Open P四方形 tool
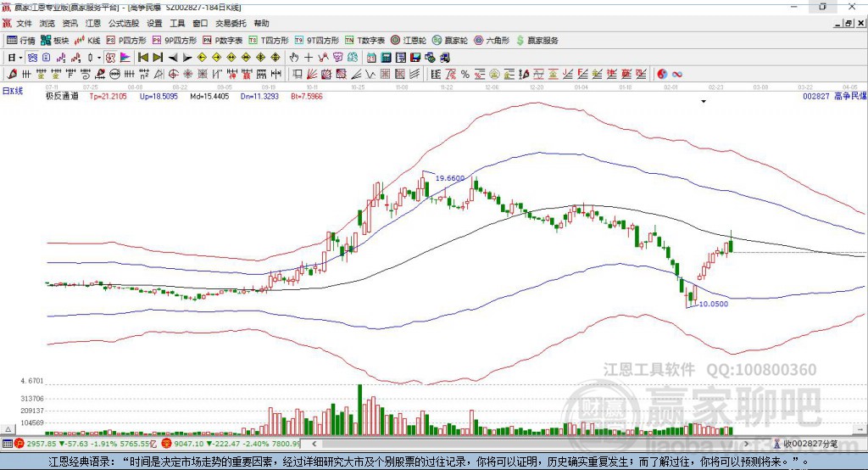The image size is (868, 470). (x=126, y=41)
